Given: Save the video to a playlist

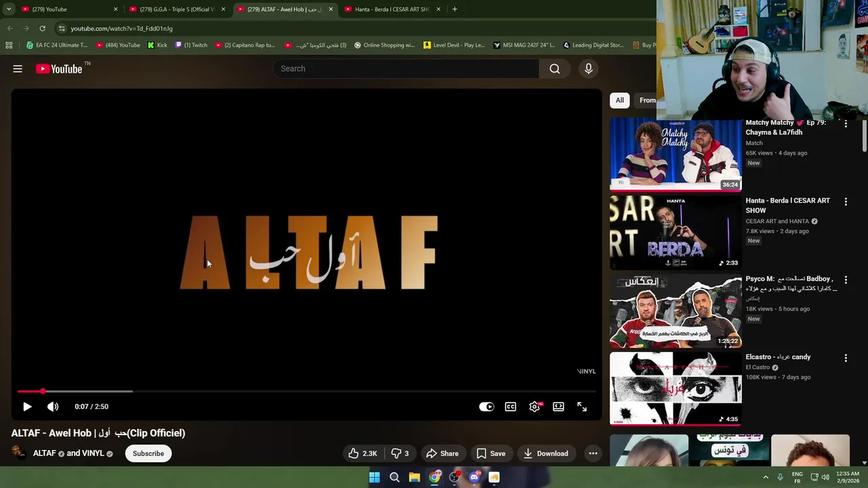Looking at the screenshot, I should coord(490,453).
